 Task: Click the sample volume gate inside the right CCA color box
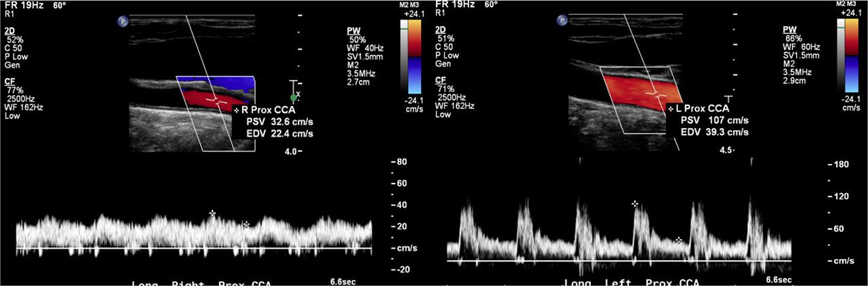215,101
